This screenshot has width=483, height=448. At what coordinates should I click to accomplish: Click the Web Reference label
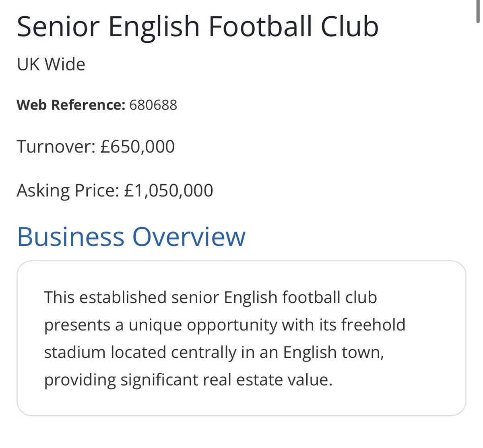pyautogui.click(x=71, y=105)
